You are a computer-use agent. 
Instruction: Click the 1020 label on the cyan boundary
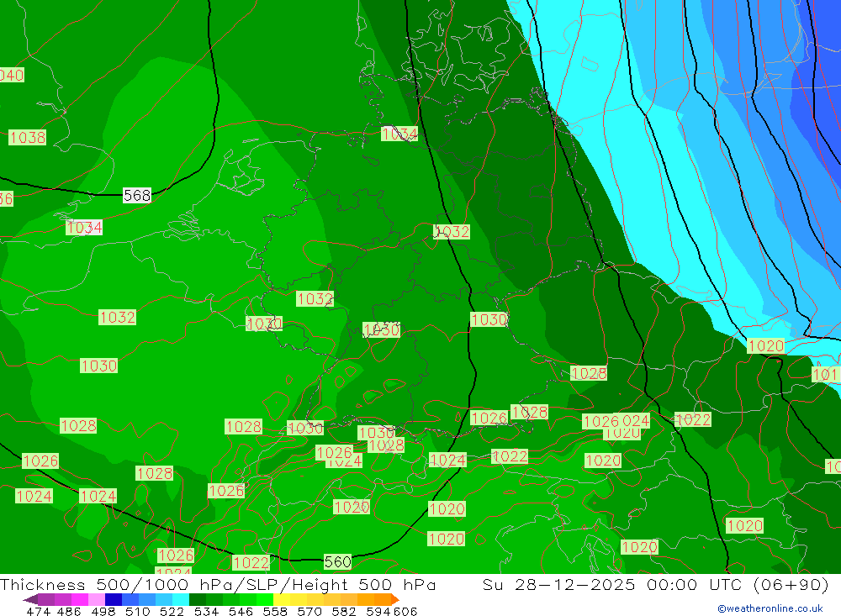766,345
